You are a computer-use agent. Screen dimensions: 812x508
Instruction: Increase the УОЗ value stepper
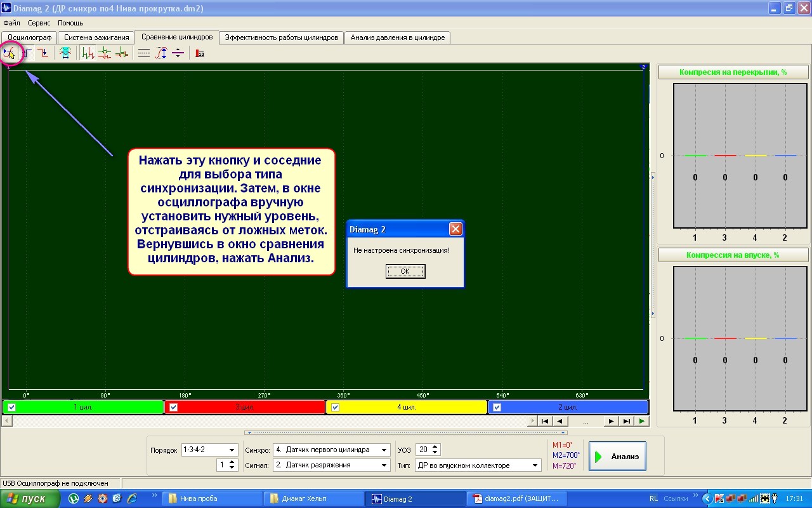click(x=435, y=447)
